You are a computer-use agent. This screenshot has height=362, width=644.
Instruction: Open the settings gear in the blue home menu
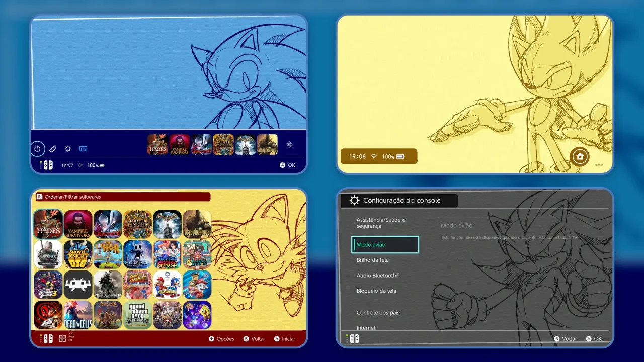68,149
